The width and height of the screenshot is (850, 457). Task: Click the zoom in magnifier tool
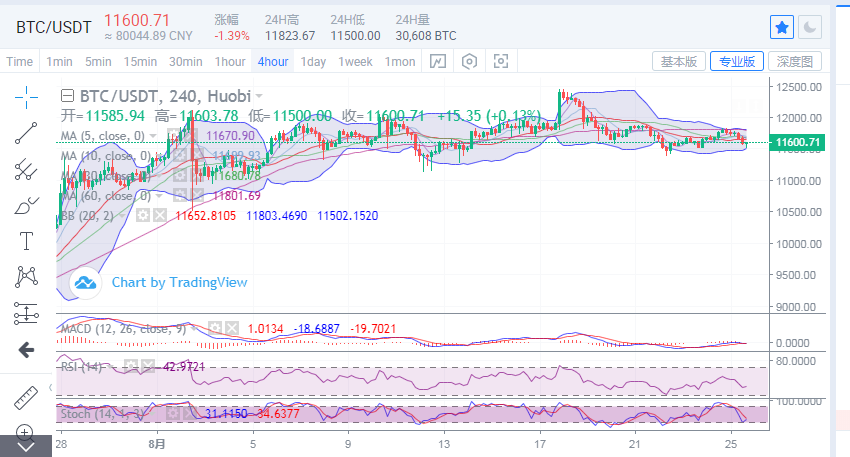point(25,432)
